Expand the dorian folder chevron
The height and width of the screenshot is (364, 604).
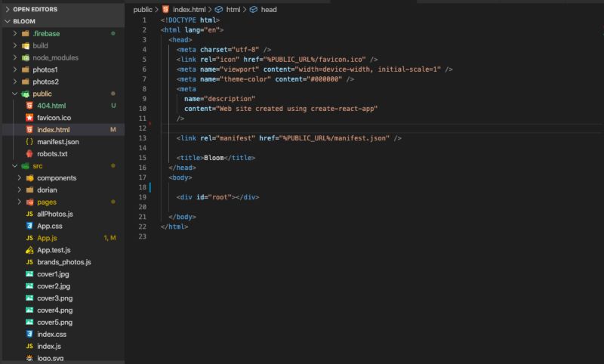[20, 190]
